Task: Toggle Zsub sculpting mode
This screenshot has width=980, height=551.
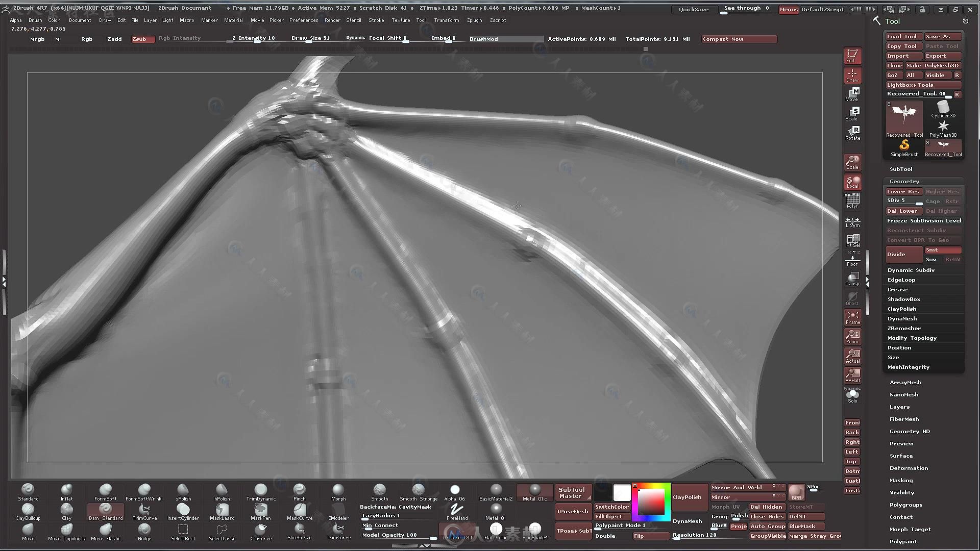Action: pyautogui.click(x=143, y=39)
